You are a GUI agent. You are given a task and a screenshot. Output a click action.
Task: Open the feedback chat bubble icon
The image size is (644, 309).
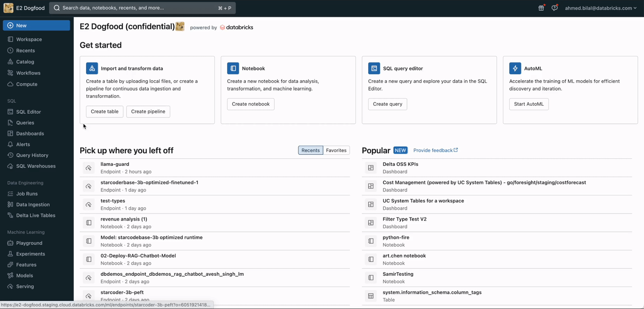554,8
